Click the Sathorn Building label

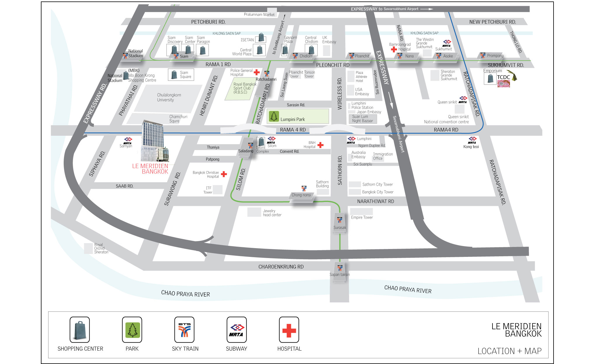pos(322,184)
